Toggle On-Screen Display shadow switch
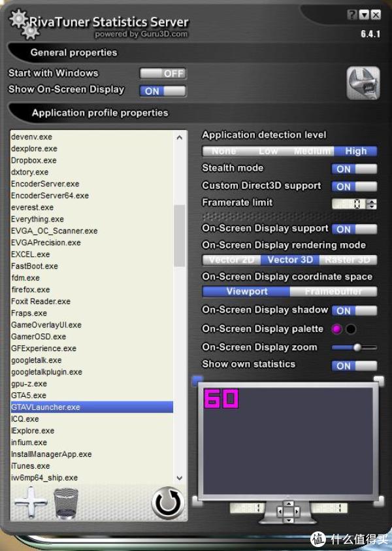Viewport: 392px width, 551px height. pos(354,310)
